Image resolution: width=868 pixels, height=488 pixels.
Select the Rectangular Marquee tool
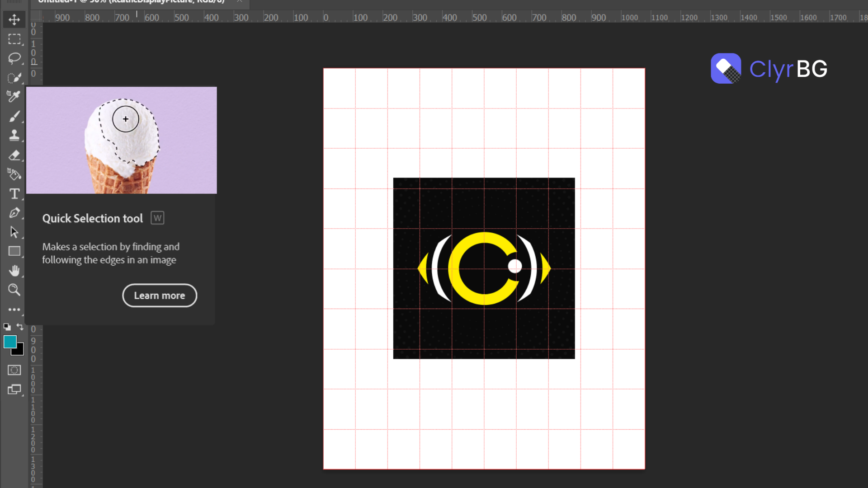point(14,39)
